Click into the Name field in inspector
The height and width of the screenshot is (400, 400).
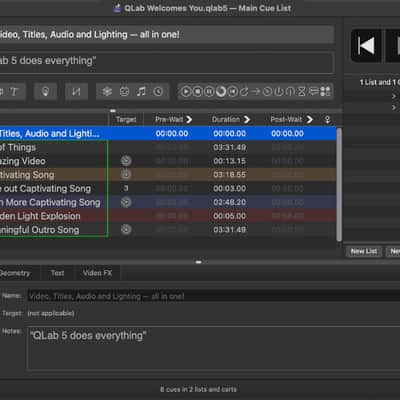click(213, 296)
